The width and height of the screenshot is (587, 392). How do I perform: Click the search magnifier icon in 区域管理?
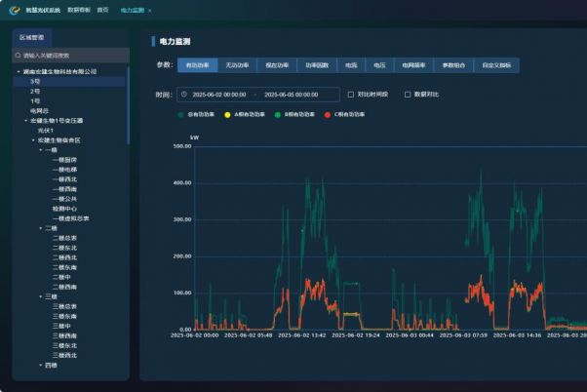coord(19,56)
